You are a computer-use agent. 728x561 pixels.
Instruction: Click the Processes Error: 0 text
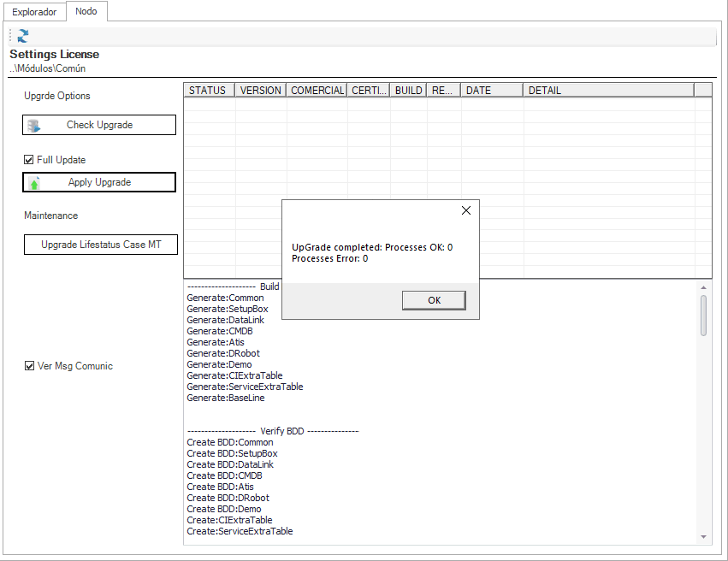point(330,258)
